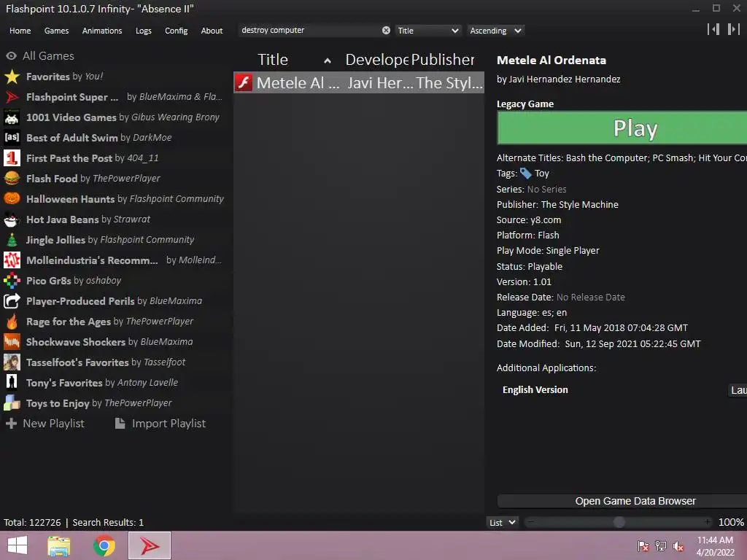Click the plus end of the scale slider
747x560 pixels.
click(x=708, y=522)
